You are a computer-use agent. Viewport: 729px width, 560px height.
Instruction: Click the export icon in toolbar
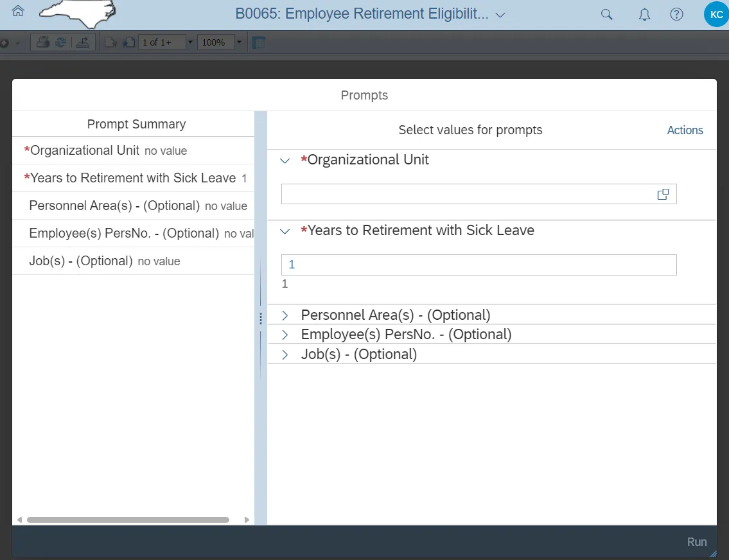[83, 43]
